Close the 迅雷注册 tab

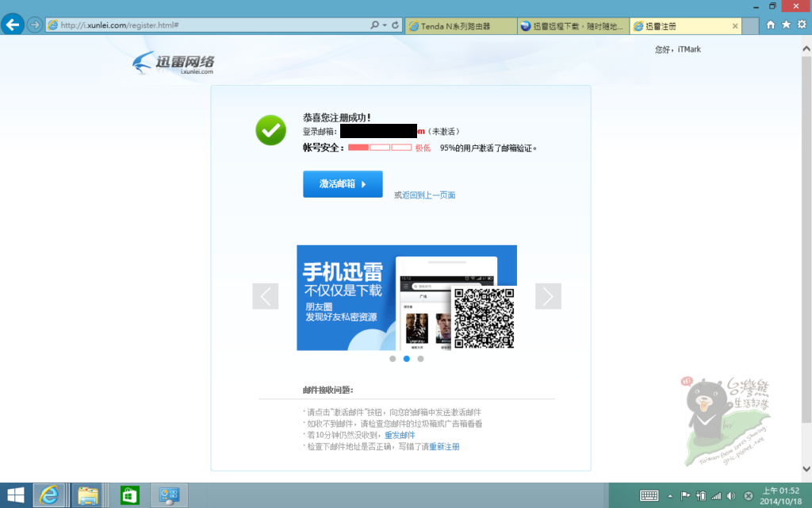[735, 26]
